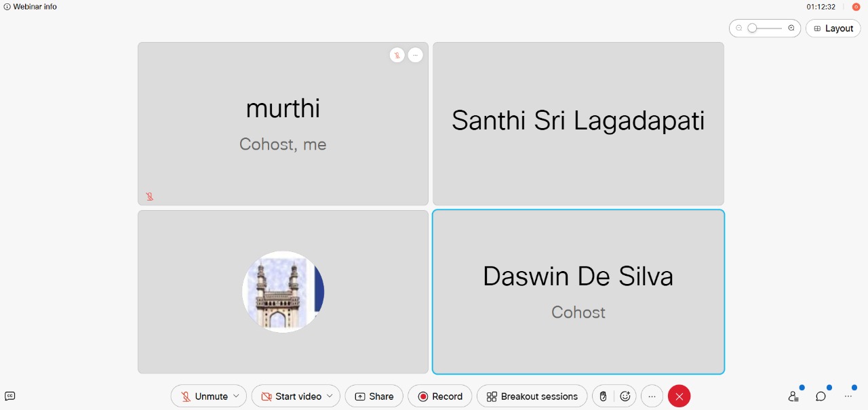
Task: Raise hand using the hand icon
Action: (603, 396)
